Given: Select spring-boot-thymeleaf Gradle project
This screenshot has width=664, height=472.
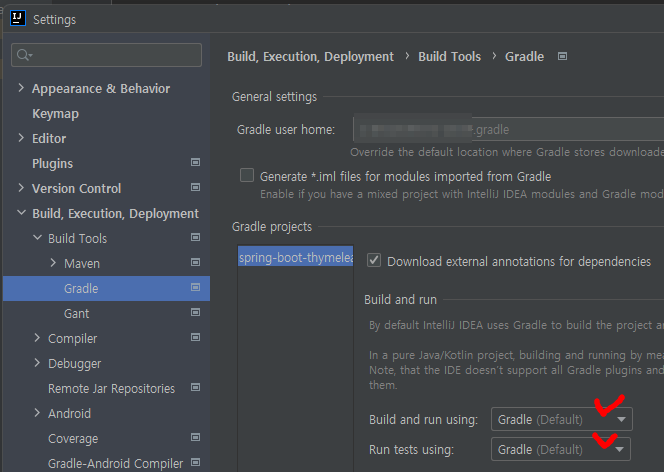Looking at the screenshot, I should 296,257.
